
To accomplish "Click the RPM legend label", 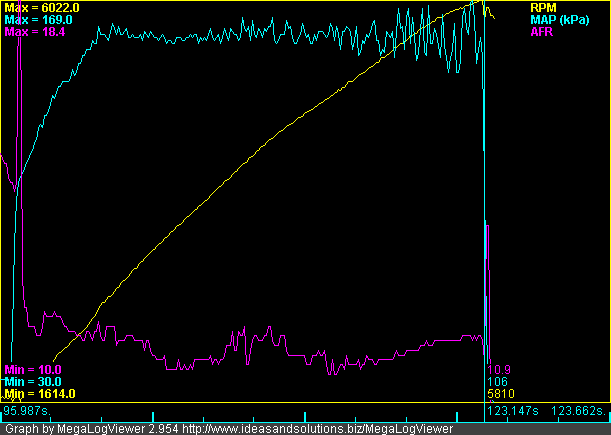I will click(543, 8).
